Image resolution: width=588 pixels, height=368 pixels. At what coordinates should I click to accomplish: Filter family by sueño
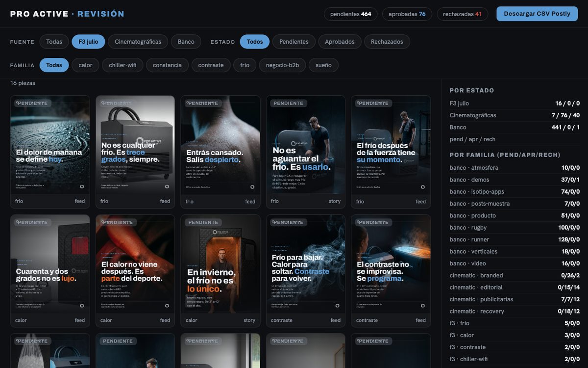click(323, 65)
